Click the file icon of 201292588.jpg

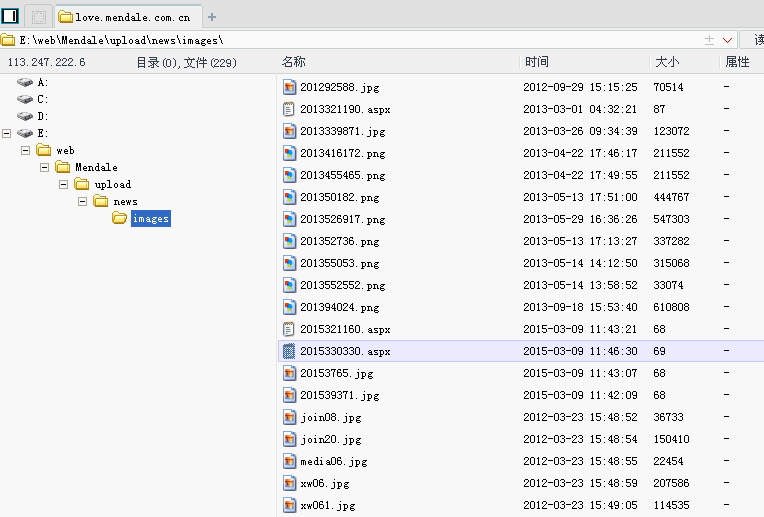289,87
